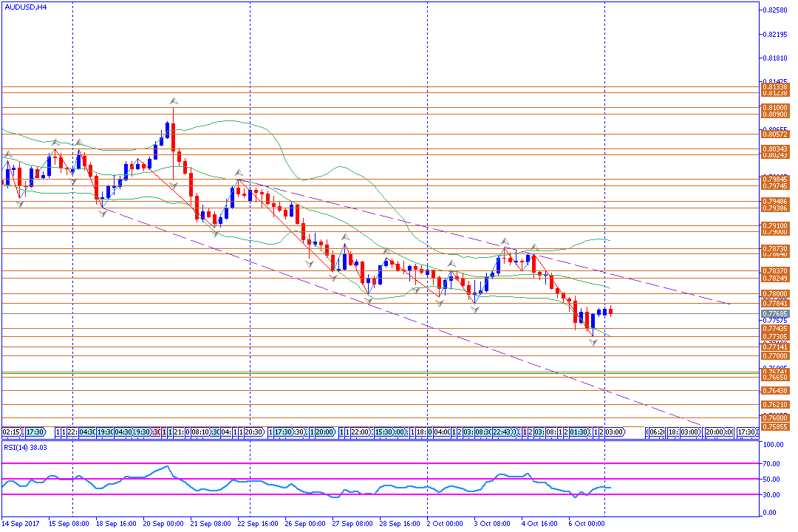Click the RSI 50.00 scale value
This screenshot has height=532, width=798.
[771, 480]
